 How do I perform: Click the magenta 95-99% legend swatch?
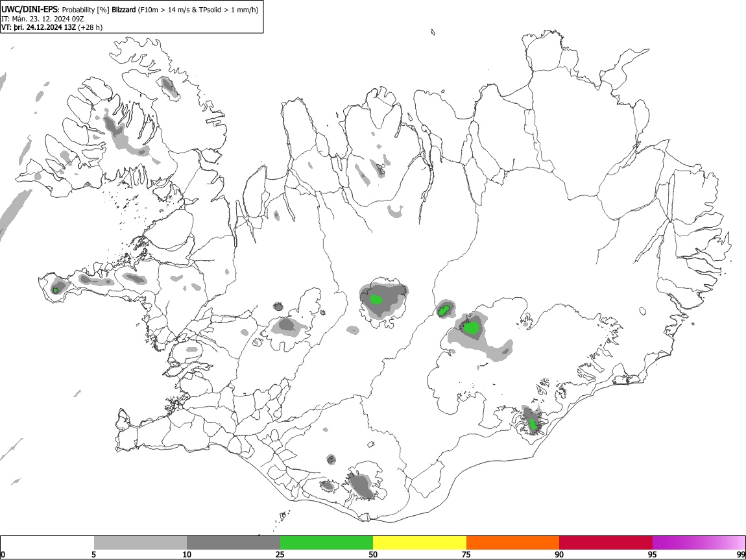click(699, 543)
